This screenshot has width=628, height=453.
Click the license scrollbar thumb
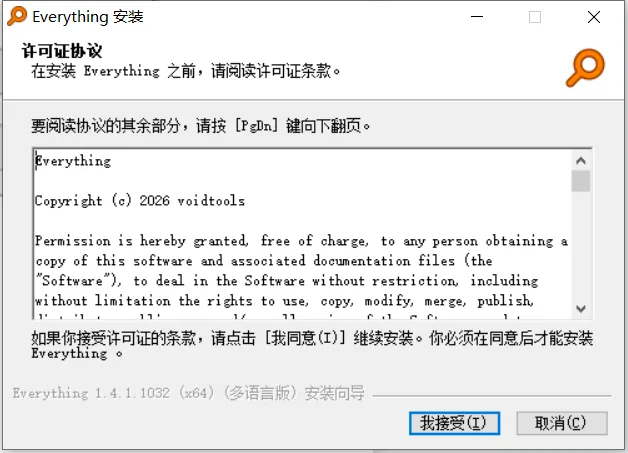[x=581, y=181]
